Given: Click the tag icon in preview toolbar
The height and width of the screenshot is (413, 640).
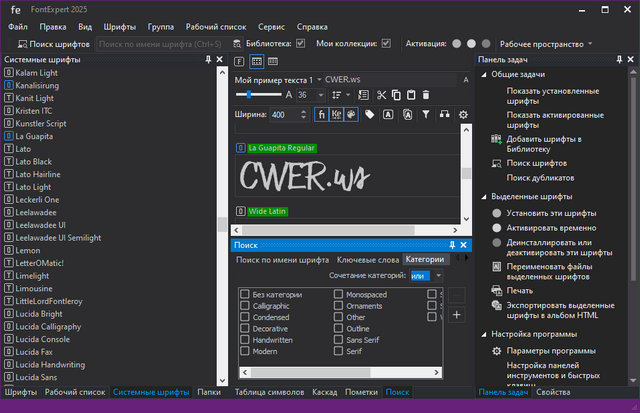Looking at the screenshot, I should (370, 115).
